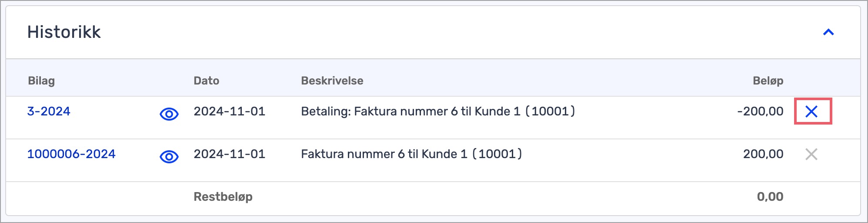Click the payment row date 2024-11-01
Screen dimensions: 868x223
click(230, 111)
